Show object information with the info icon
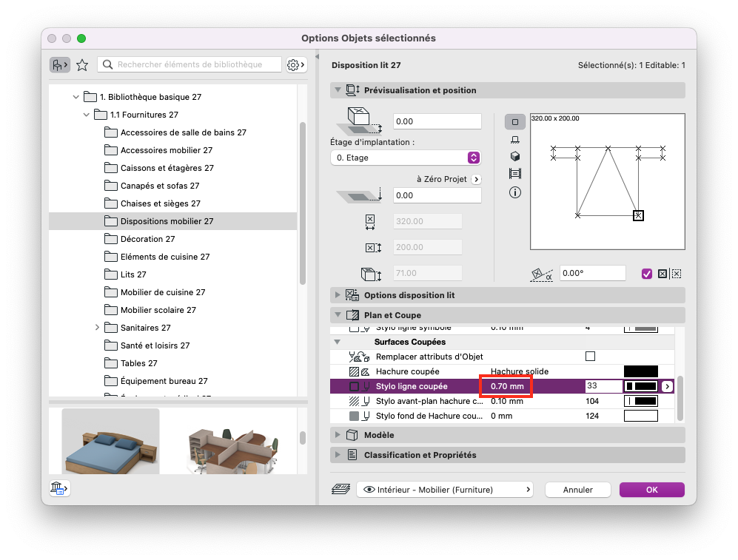738x560 pixels. (x=515, y=192)
